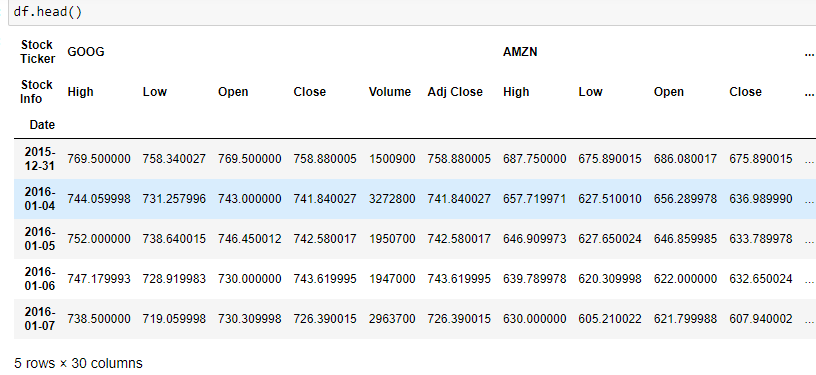Click the 2016-01-05 date row index
This screenshot has width=816, height=375.
tap(40, 239)
